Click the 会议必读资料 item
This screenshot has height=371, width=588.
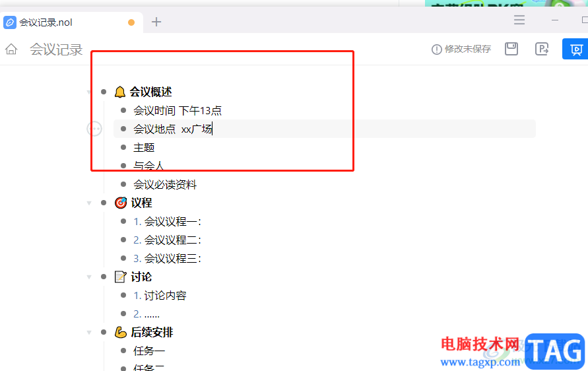coord(165,185)
